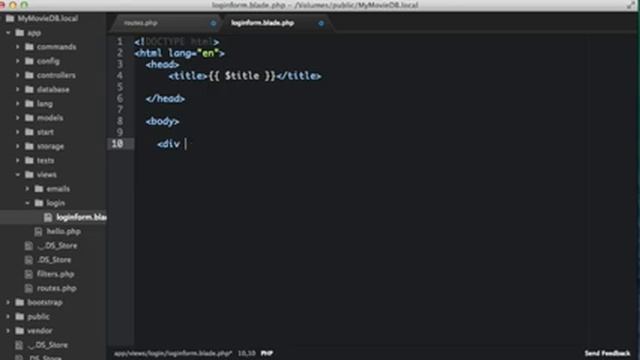Click the filters.php file icon
Screen dimensions: 640x360
pyautogui.click(x=29, y=274)
